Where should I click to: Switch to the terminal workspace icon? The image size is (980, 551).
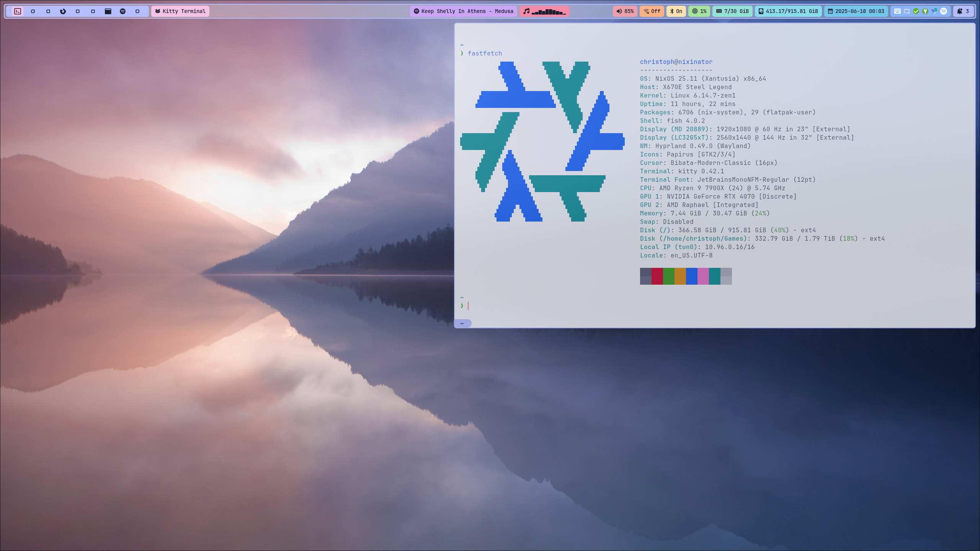(18, 11)
